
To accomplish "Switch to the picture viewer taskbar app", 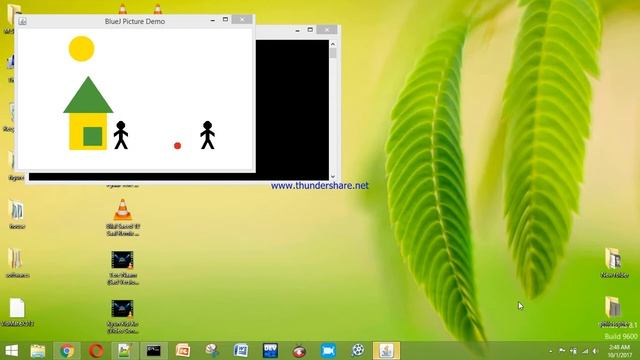I will 124,351.
